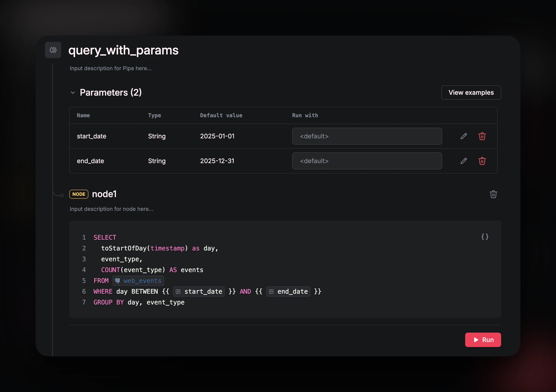This screenshot has width=556, height=392.
Task: Run the query with Run button
Action: point(483,340)
